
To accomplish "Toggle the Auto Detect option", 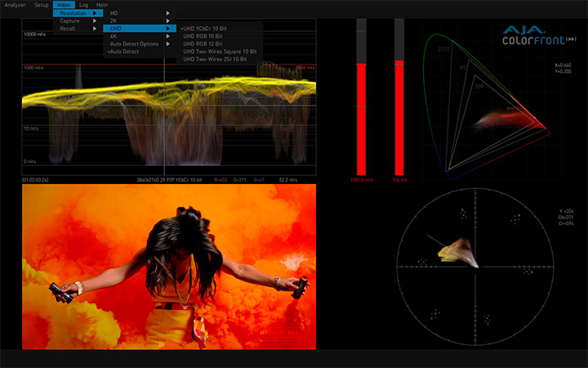I will click(124, 52).
